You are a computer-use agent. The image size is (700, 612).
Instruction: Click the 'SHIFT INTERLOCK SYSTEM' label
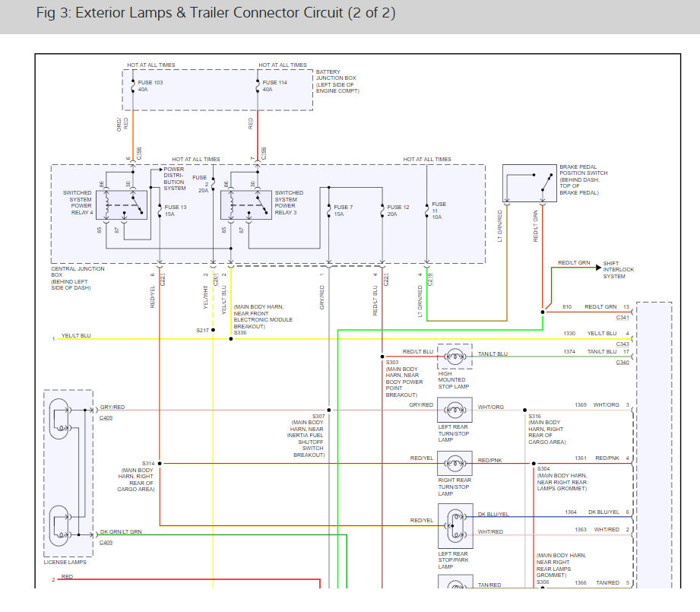(x=619, y=270)
